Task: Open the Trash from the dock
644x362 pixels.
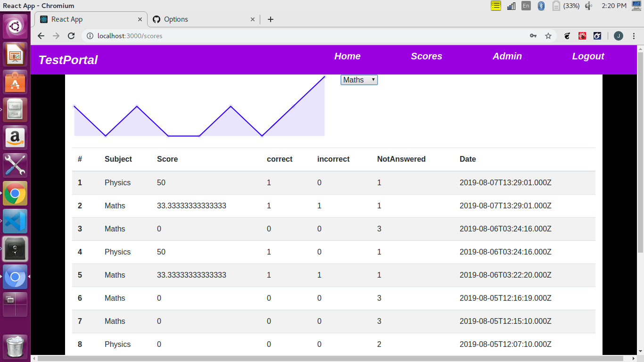Action: (x=16, y=346)
